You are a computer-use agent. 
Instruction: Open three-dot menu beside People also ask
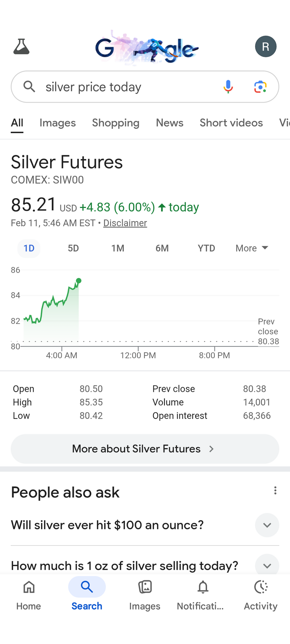tap(275, 490)
